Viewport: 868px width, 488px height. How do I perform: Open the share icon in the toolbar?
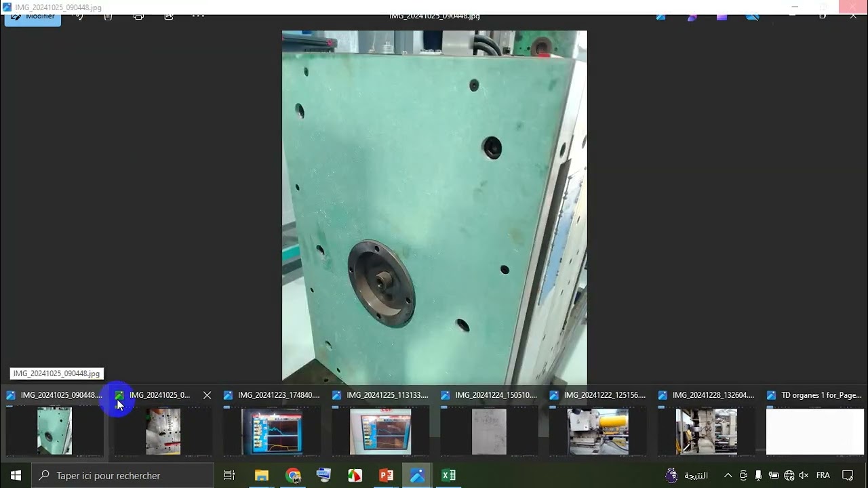pyautogui.click(x=169, y=16)
